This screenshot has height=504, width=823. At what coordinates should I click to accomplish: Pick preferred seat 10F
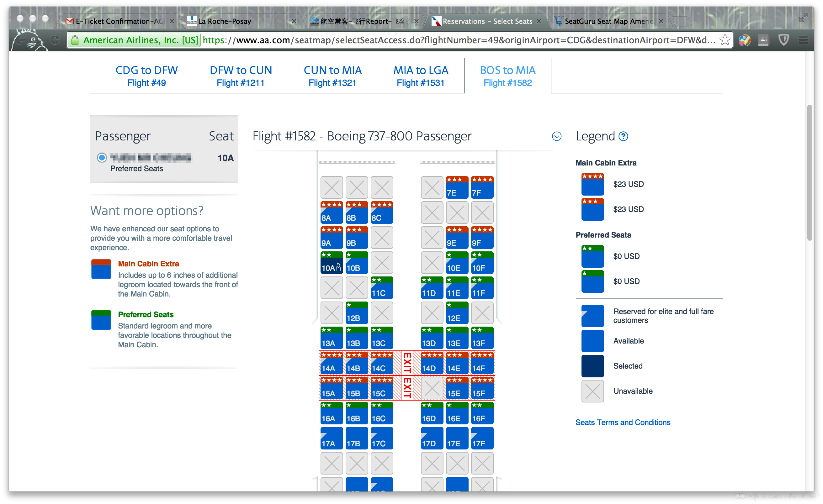(482, 263)
